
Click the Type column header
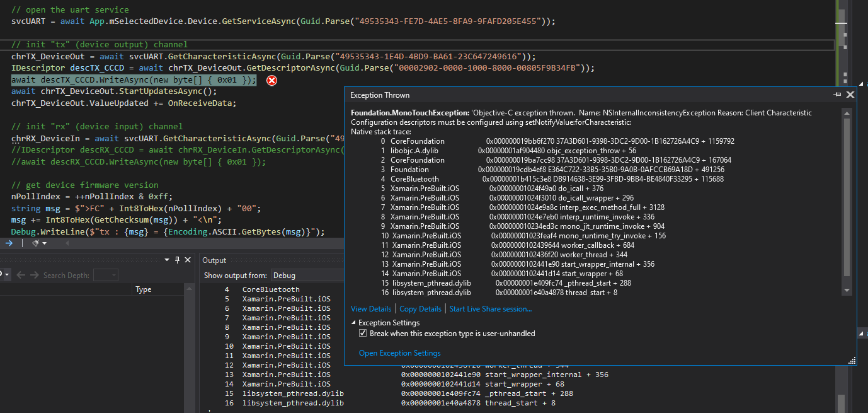tap(144, 289)
